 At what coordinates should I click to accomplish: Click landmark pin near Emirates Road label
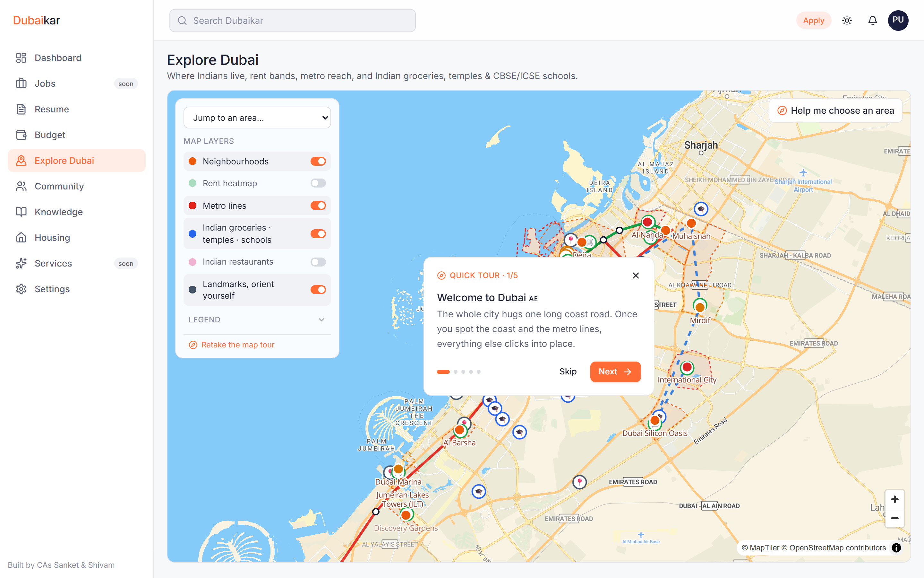tap(580, 482)
